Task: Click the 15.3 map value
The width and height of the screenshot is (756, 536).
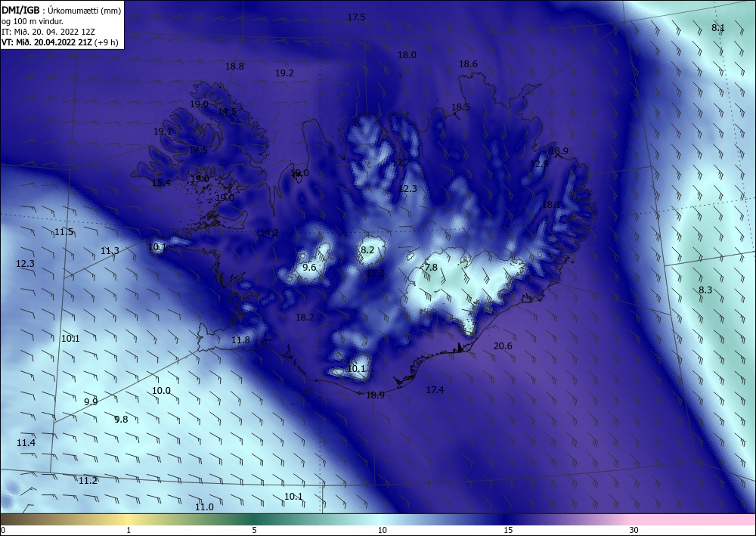Action: (376, 274)
